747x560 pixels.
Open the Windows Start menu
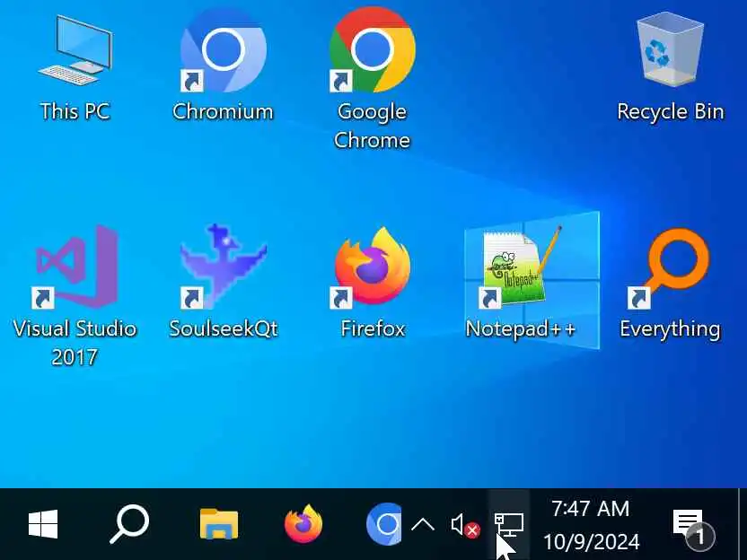click(x=43, y=524)
